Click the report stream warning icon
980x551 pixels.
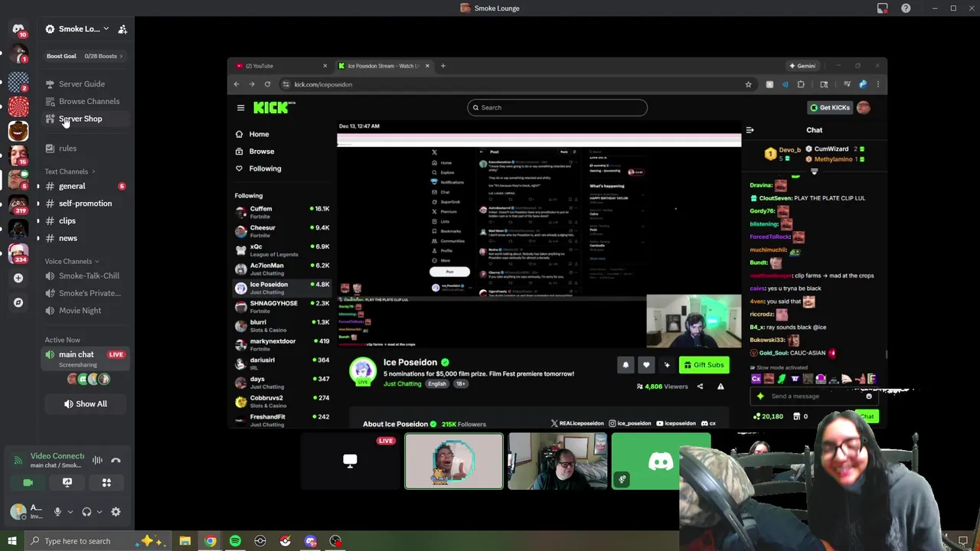720,386
